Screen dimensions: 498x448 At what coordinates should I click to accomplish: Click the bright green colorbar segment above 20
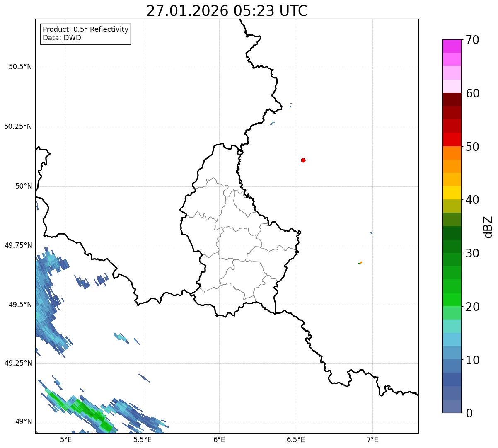coord(452,299)
